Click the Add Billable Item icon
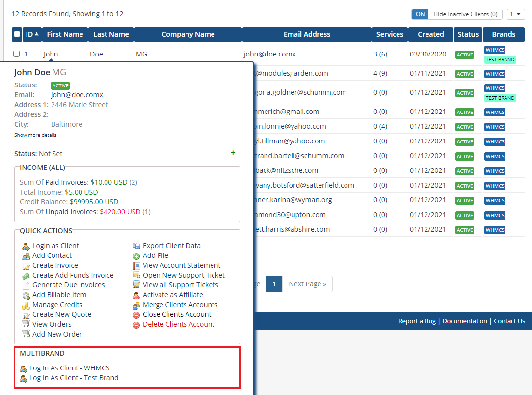This screenshot has height=395, width=532. coord(26,295)
